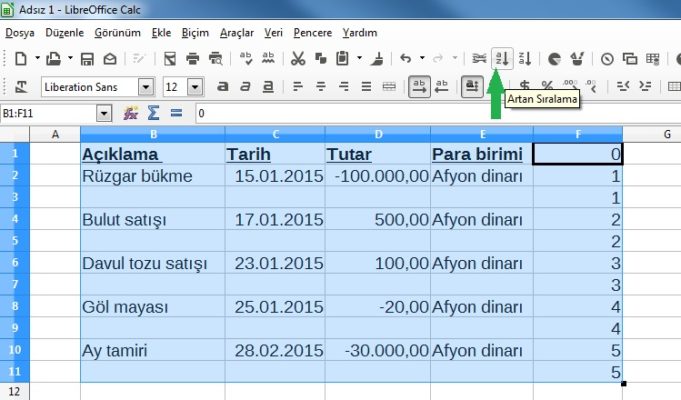The width and height of the screenshot is (681, 400).
Task: Open the Biçim menu
Action: 195,32
